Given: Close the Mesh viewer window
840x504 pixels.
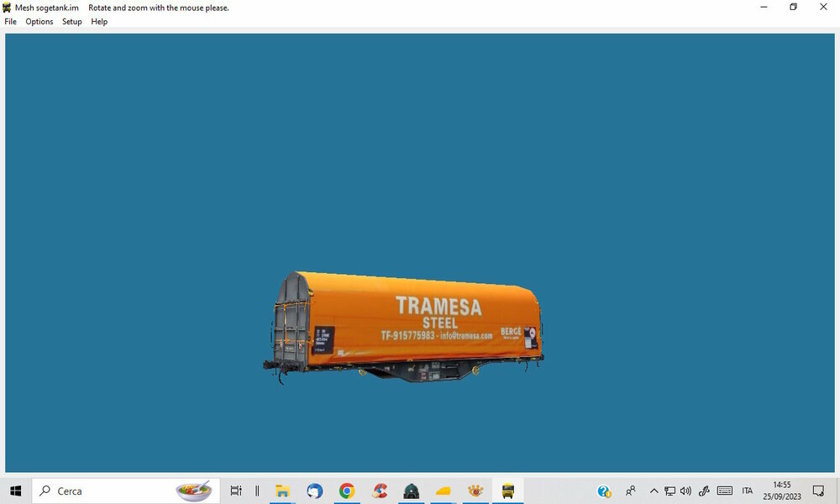Looking at the screenshot, I should click(823, 7).
